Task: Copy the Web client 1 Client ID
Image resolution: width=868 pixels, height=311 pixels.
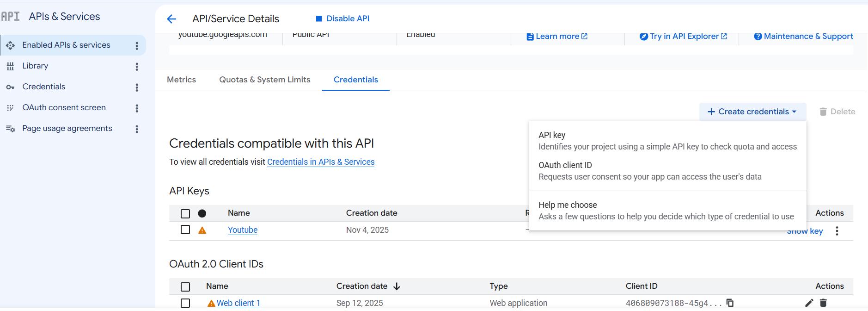Action: (730, 303)
